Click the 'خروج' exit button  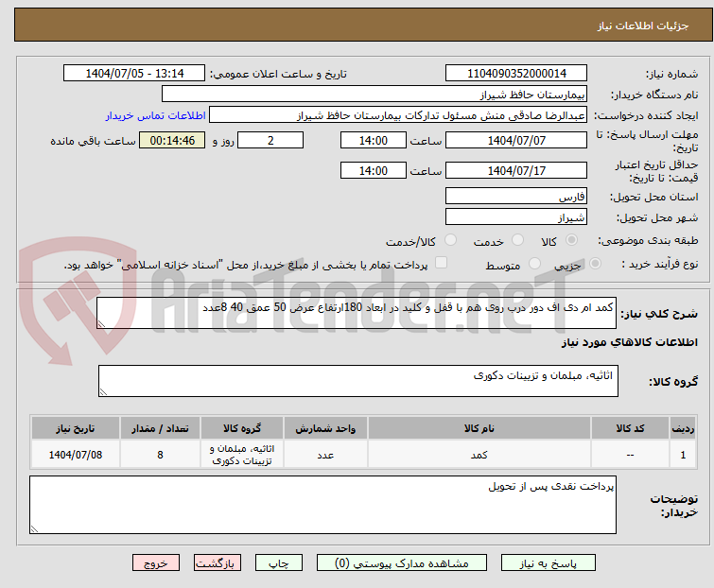[156, 562]
